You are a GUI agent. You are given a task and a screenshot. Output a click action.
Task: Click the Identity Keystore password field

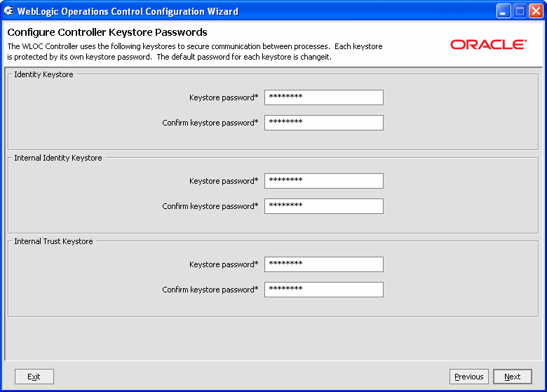324,97
